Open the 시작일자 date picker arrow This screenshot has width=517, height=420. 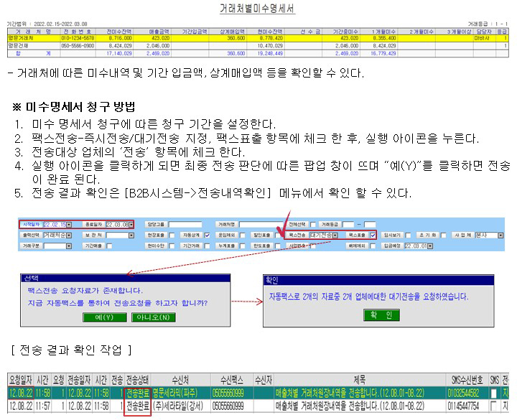pos(69,225)
